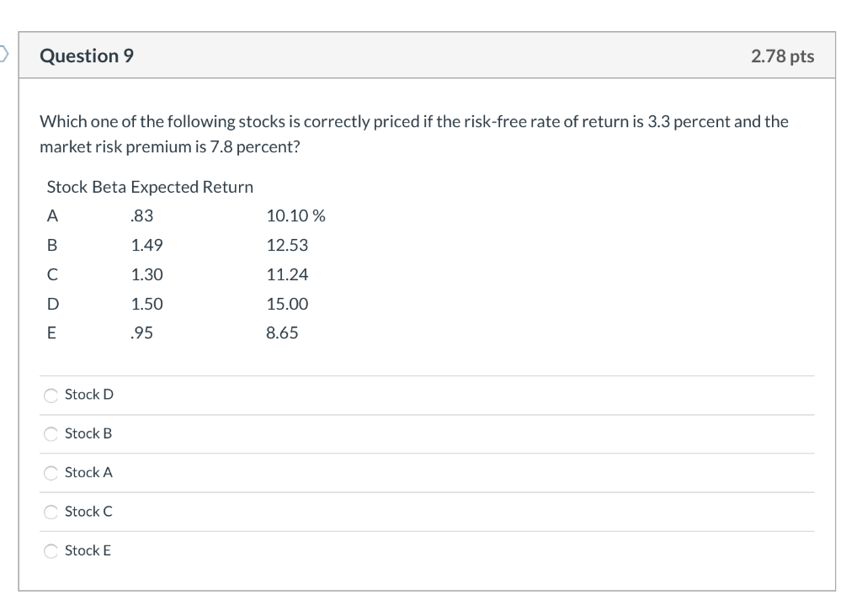Image resolution: width=862 pixels, height=616 pixels.
Task: Click Stock A's beta value .83
Action: coord(143,216)
